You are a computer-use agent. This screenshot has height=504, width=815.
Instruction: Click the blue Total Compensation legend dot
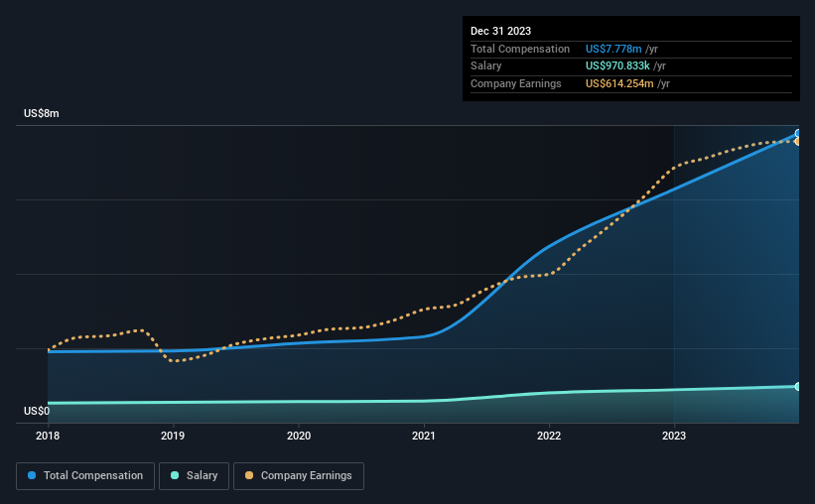(x=32, y=475)
